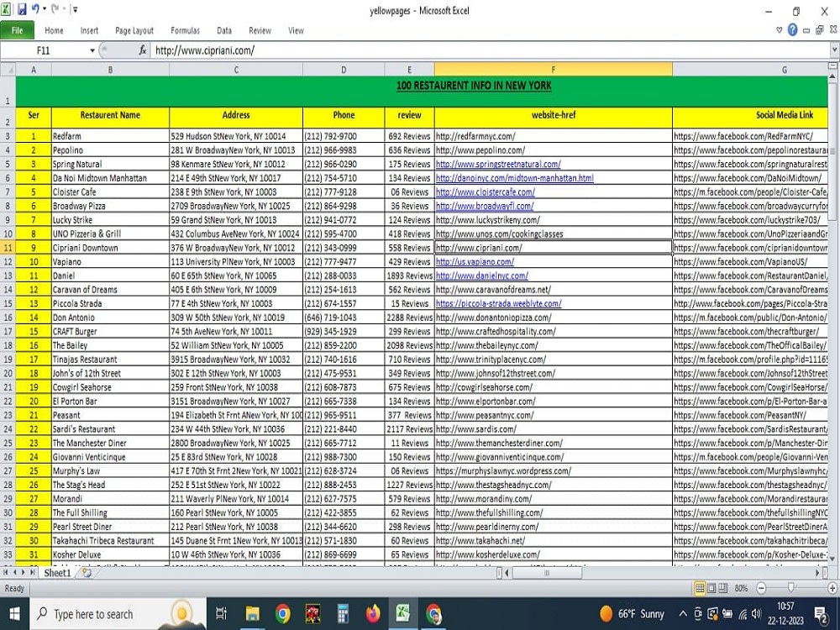Click the Excel logo in the title bar

[x=7, y=9]
